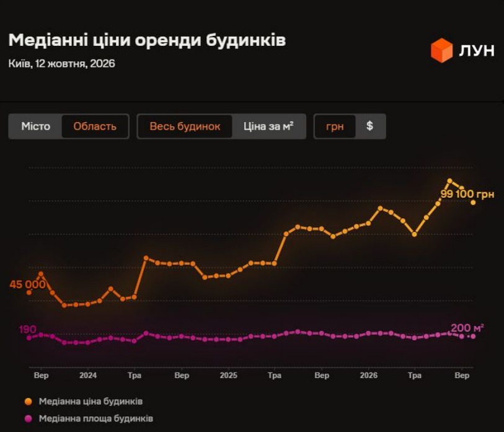504x432 pixels.
Task: Click the highest peak point on price line
Action: 449,181
